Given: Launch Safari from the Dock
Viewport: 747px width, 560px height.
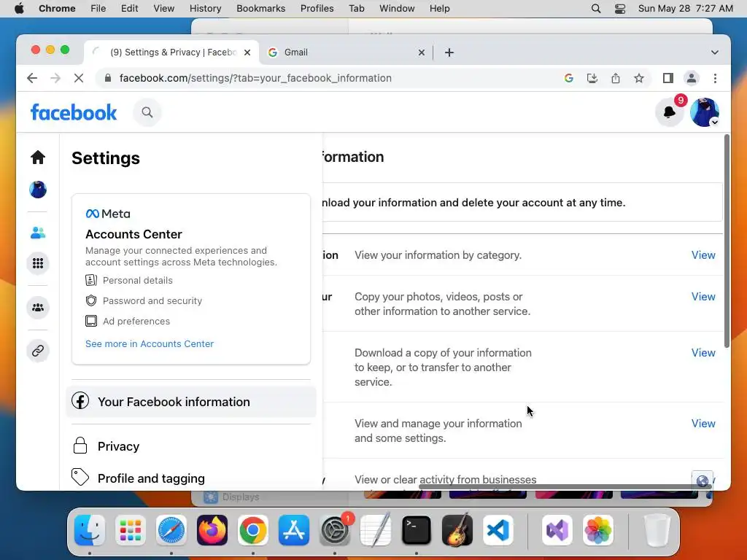Looking at the screenshot, I should click(x=171, y=530).
